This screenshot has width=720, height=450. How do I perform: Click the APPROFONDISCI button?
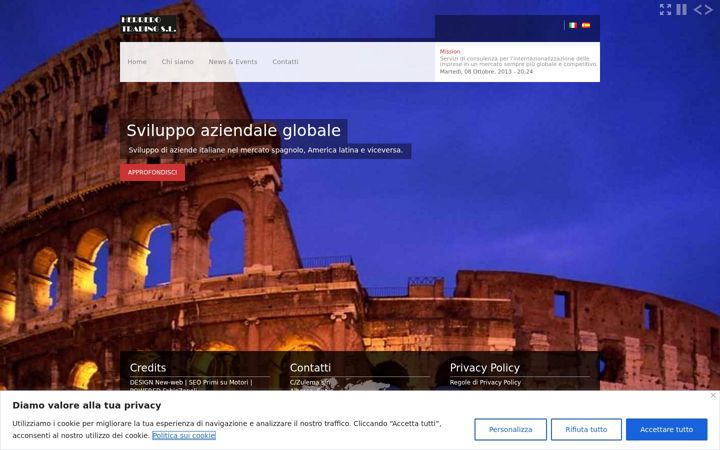(152, 173)
